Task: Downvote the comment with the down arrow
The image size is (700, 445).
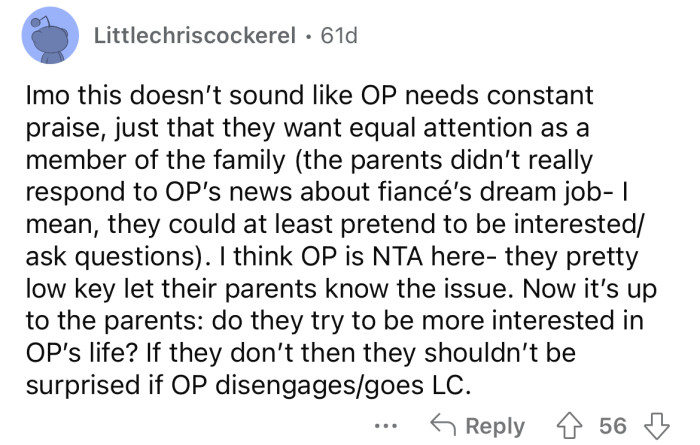Action: (656, 426)
